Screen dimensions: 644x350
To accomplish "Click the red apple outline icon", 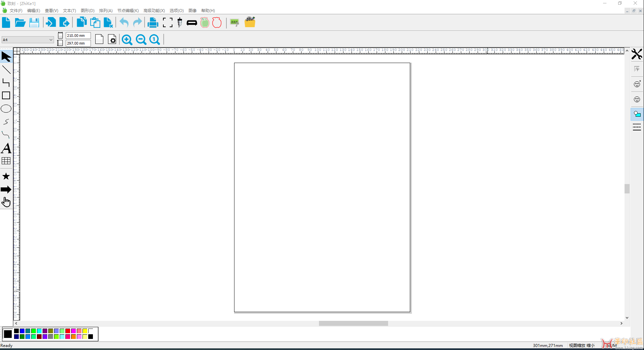I will point(217,22).
